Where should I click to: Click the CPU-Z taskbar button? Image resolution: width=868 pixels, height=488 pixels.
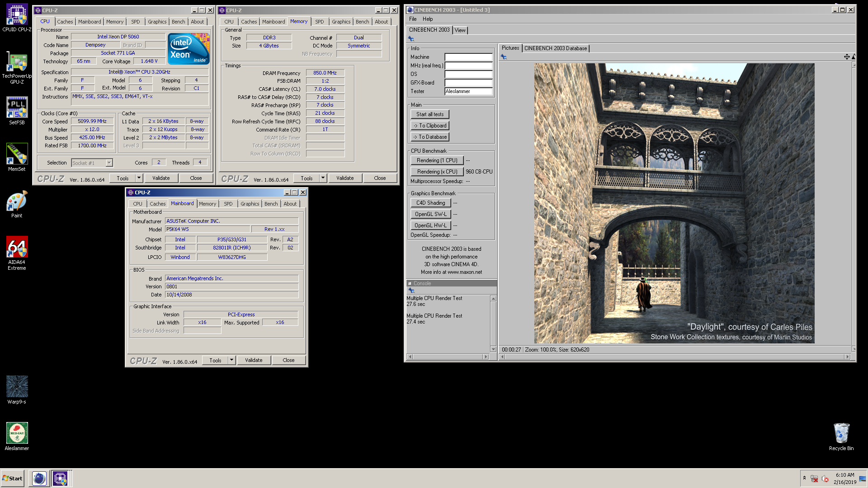[60, 478]
